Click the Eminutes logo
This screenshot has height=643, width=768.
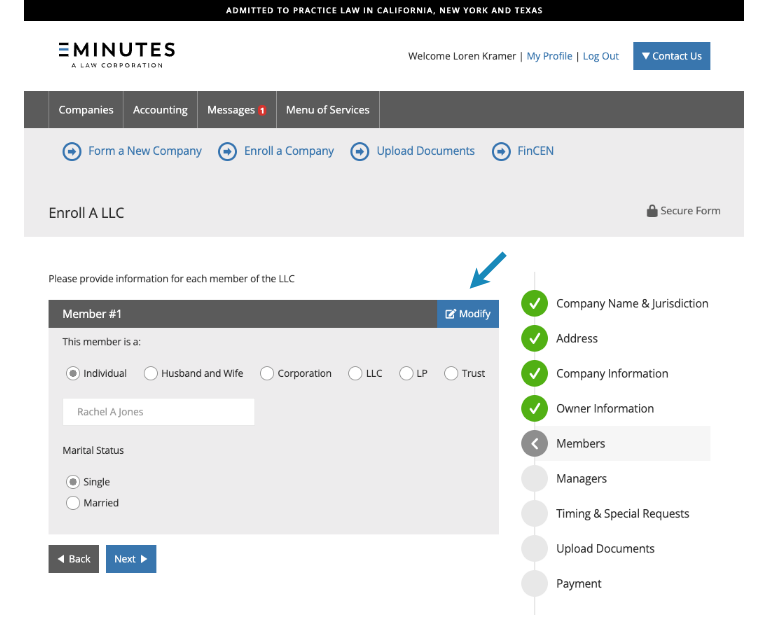click(x=117, y=55)
